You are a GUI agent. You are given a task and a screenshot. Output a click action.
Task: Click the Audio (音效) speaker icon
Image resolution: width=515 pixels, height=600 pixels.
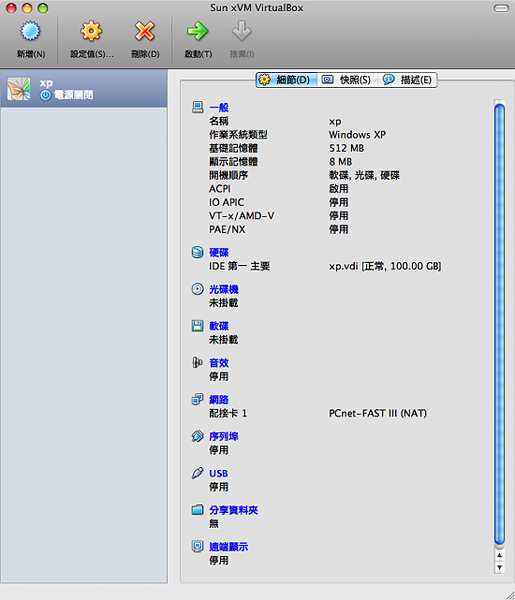pos(197,362)
